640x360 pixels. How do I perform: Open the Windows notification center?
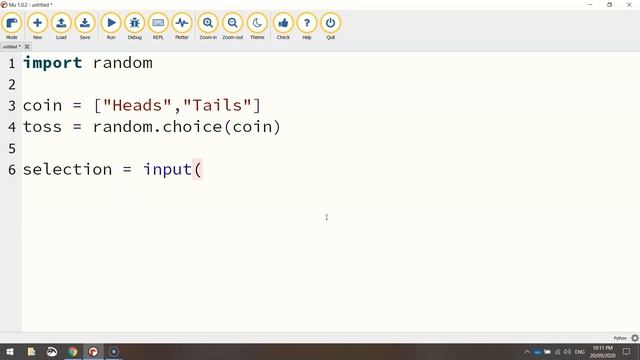[627, 351]
